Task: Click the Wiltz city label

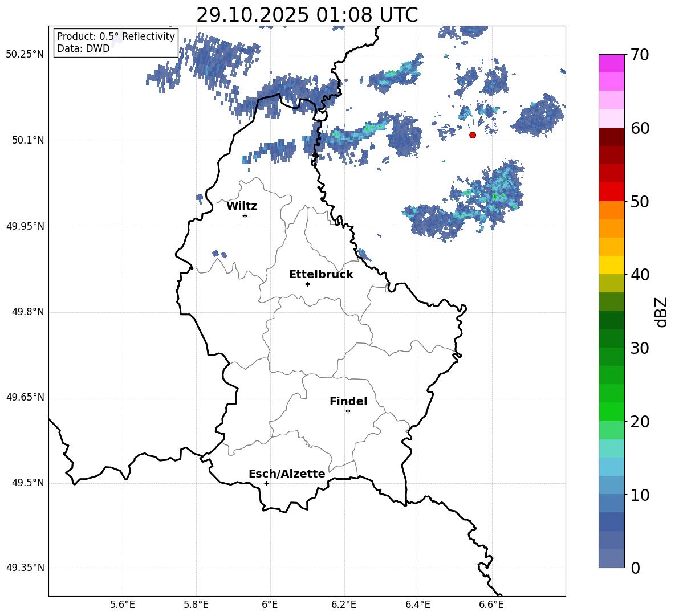Action: pyautogui.click(x=242, y=206)
